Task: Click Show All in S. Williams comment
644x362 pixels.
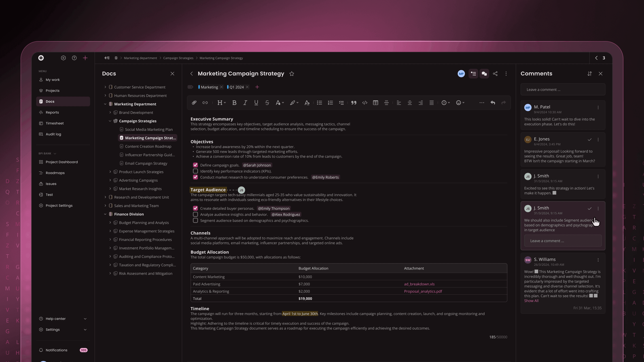Action: [x=531, y=301]
